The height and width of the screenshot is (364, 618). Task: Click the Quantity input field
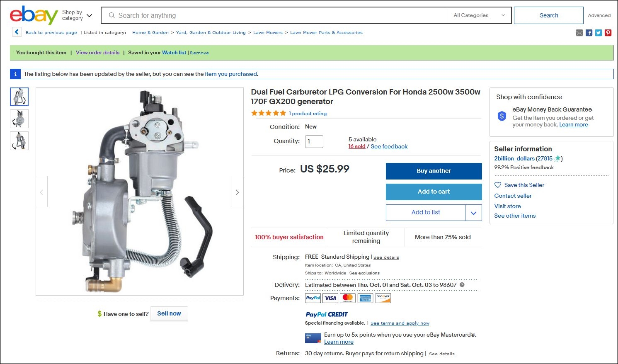click(314, 141)
